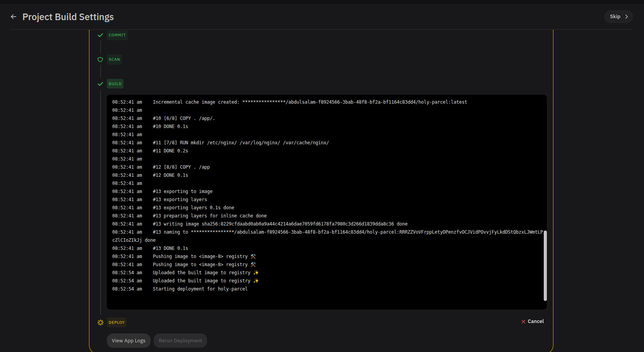This screenshot has height=352, width=644.
Task: Collapse the BUILD stage logs
Action: 115,84
